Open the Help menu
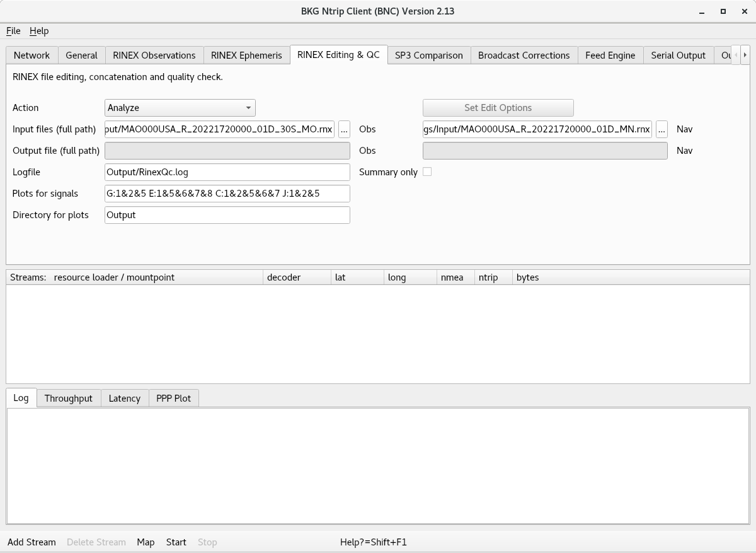 pyautogui.click(x=39, y=31)
